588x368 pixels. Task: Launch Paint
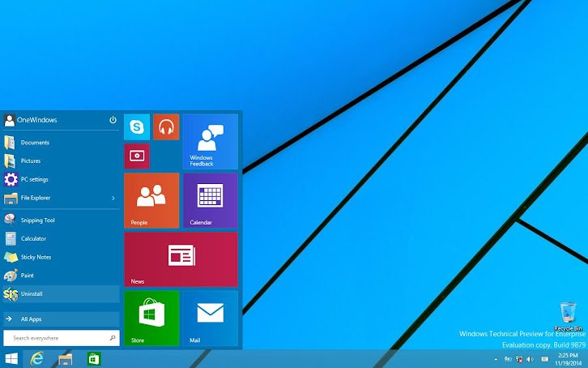click(61, 276)
